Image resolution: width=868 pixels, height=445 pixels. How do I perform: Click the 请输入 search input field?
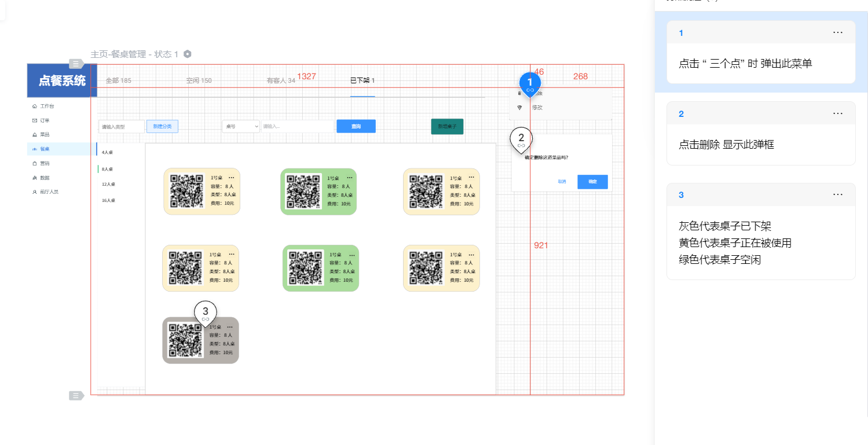(x=297, y=126)
